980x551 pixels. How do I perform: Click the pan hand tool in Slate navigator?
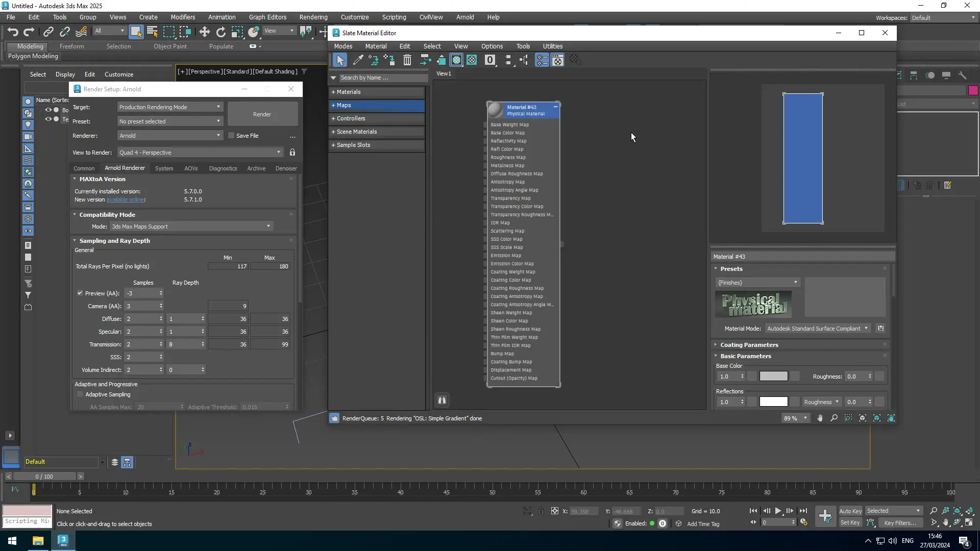[820, 418]
